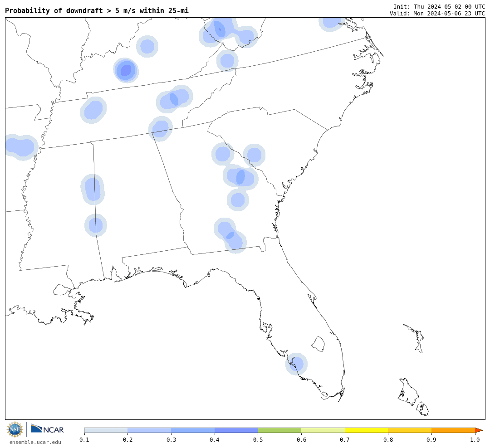This screenshot has height=448, width=490.
Task: Click the 0.2 colorbar tick label
Action: coord(128,439)
